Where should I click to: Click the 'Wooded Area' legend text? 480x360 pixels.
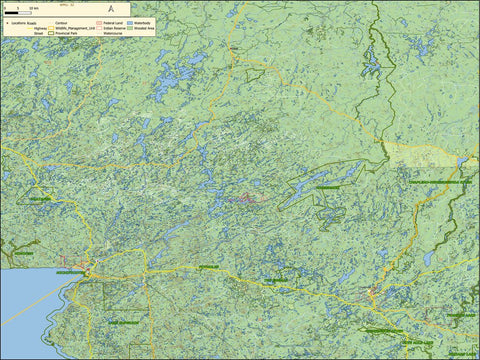click(144, 28)
